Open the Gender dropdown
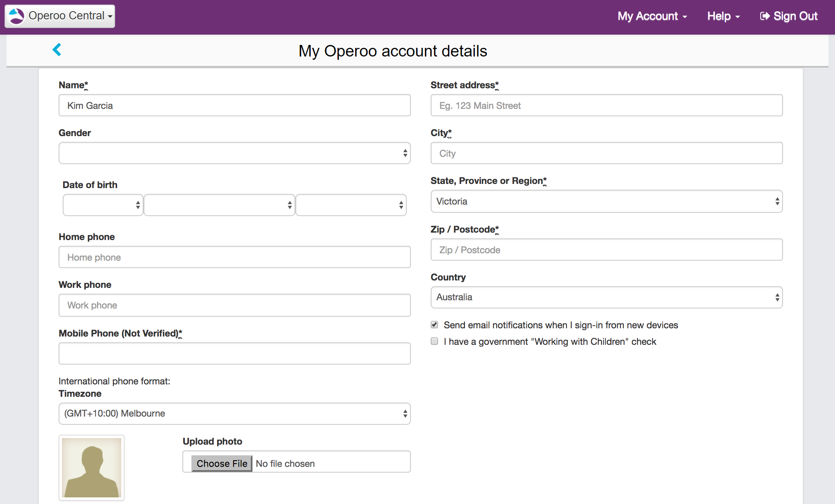This screenshot has width=835, height=504. (234, 153)
